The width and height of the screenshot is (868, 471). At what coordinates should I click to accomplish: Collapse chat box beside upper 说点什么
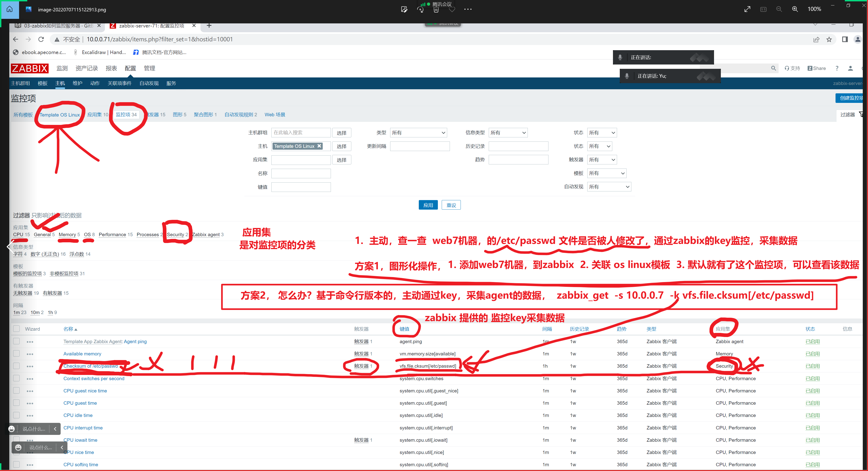tap(55, 429)
